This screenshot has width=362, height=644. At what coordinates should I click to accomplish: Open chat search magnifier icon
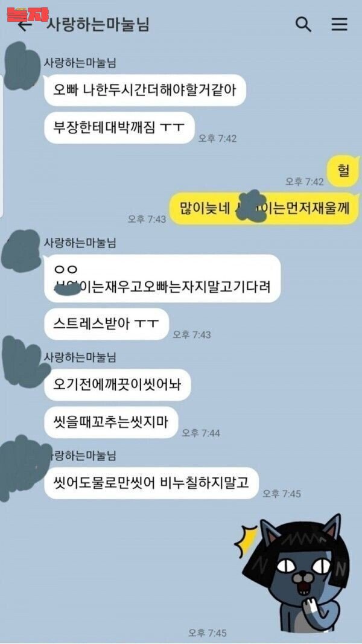click(x=303, y=25)
